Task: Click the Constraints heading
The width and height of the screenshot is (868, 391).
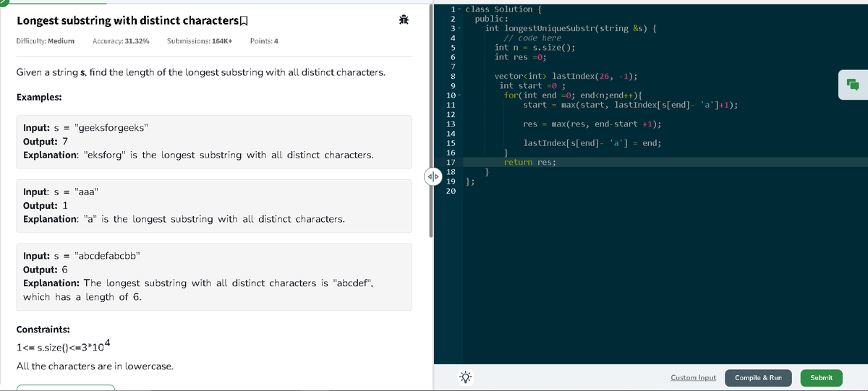Action: (x=43, y=328)
